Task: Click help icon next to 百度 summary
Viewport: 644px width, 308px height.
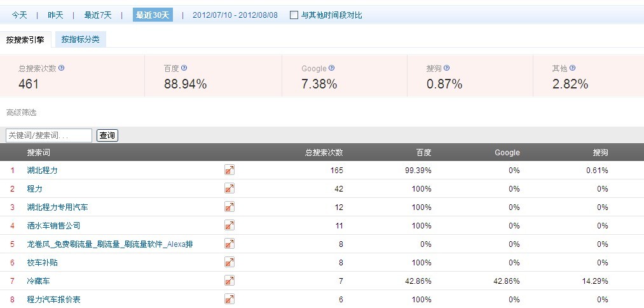Action: (184, 68)
